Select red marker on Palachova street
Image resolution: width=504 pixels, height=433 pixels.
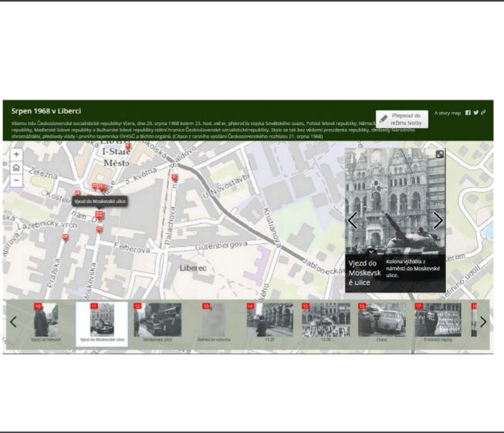[174, 178]
